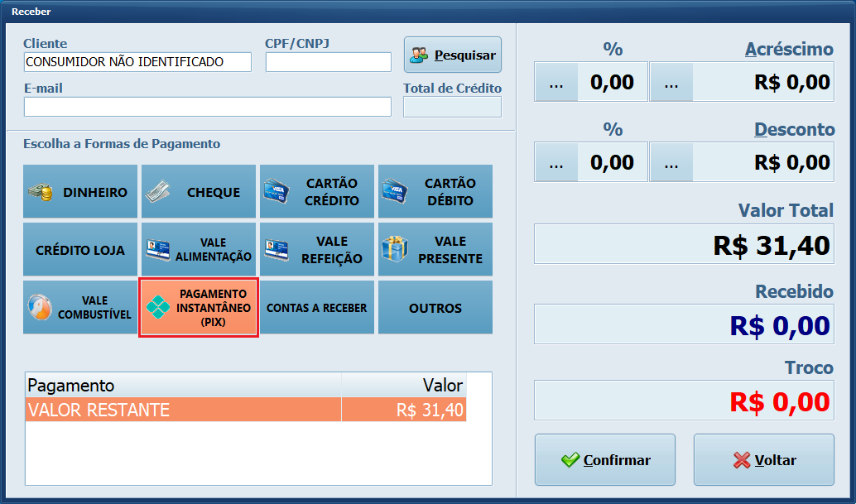Confirm the payment with Confirmar

605,459
